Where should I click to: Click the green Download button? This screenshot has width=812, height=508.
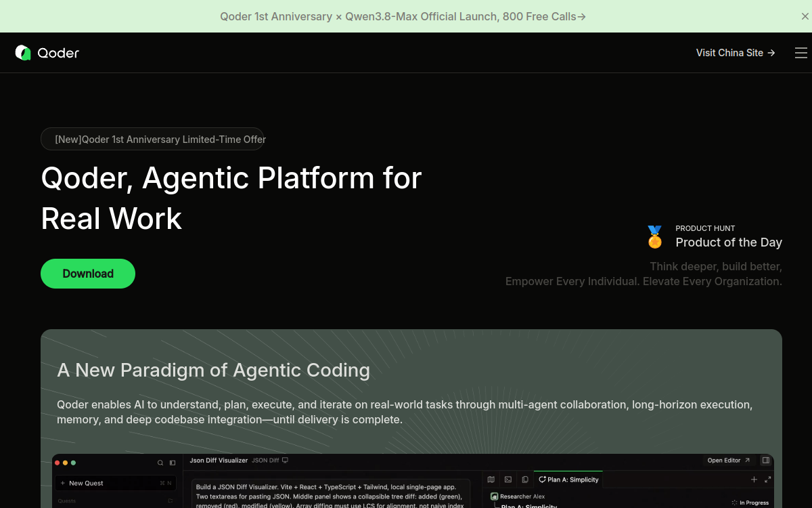[88, 274]
